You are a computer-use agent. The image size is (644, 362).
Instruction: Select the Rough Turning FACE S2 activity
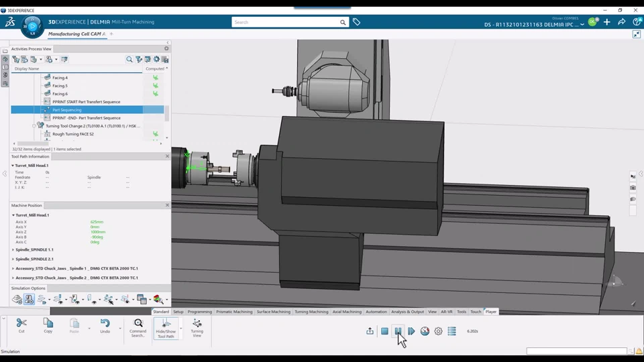pyautogui.click(x=73, y=134)
